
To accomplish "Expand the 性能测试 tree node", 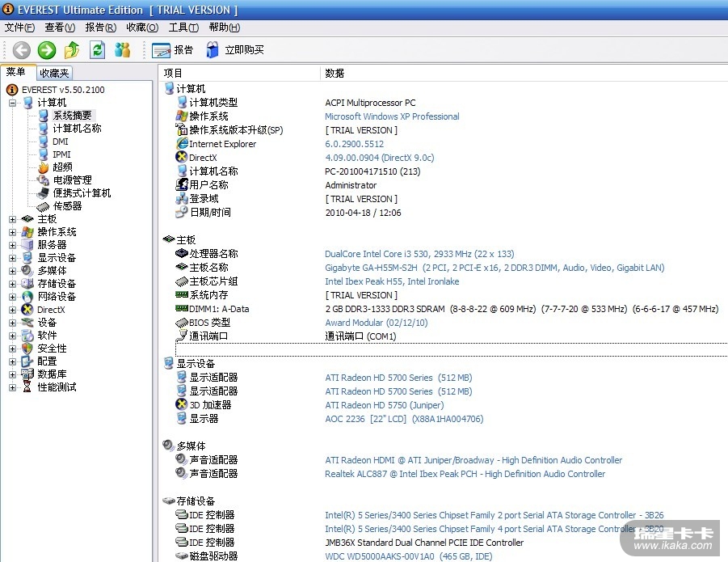I will click(x=13, y=387).
